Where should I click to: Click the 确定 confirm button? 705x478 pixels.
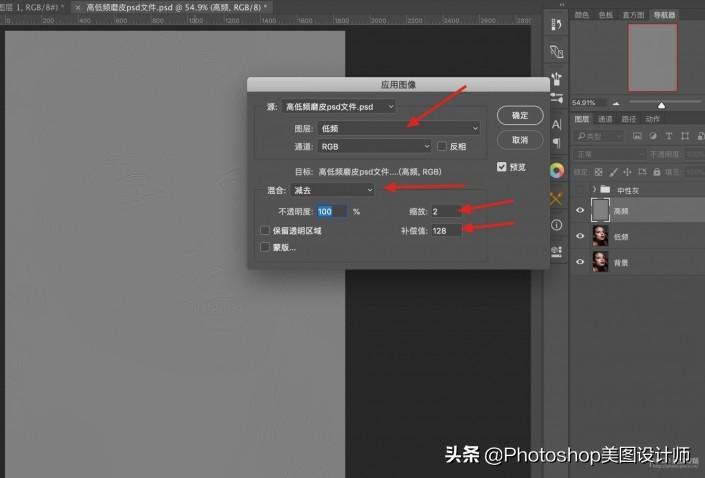(x=520, y=116)
